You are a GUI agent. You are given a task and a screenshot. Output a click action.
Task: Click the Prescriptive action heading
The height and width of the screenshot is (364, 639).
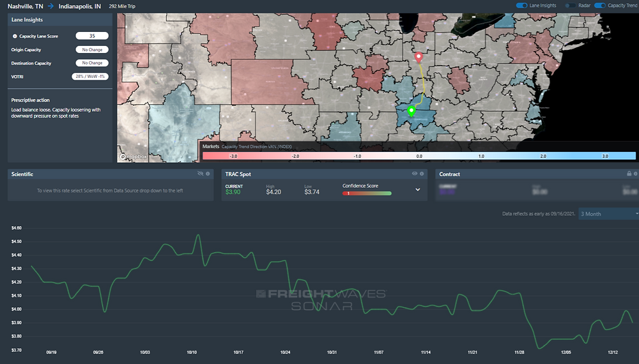pos(31,100)
